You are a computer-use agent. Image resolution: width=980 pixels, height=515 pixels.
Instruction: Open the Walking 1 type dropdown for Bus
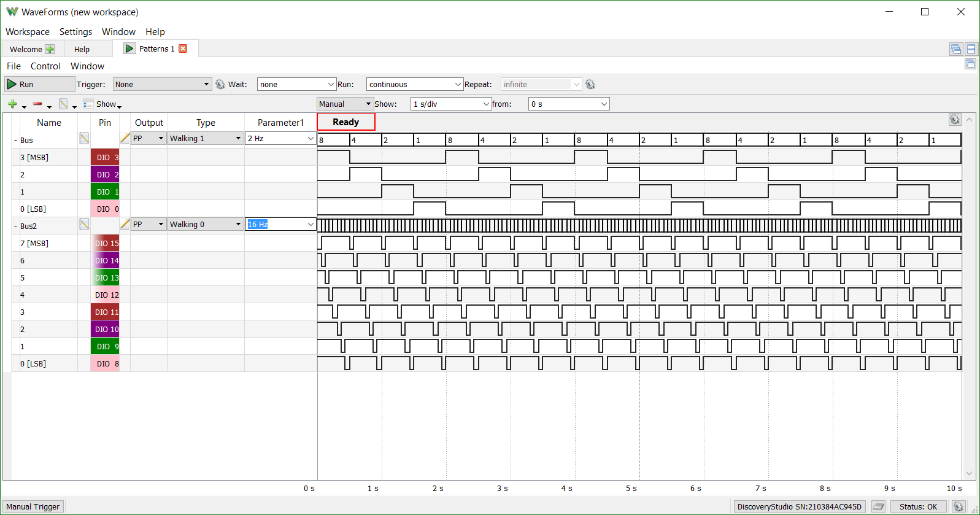pos(206,138)
